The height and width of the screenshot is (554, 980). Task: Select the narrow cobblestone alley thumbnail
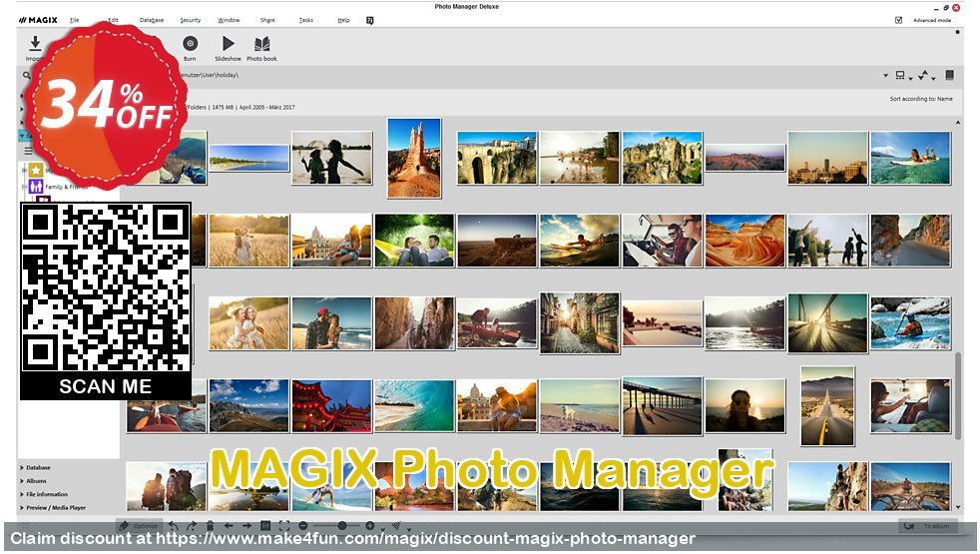tap(580, 322)
